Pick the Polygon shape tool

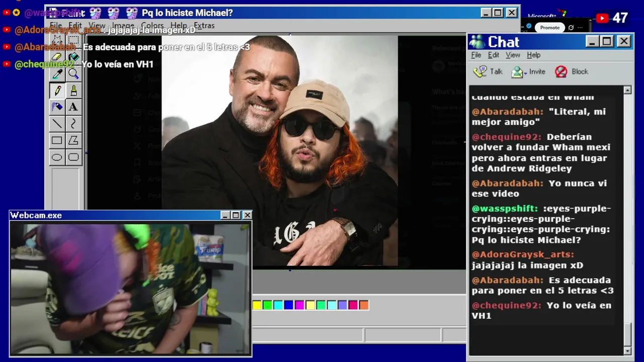(73, 140)
